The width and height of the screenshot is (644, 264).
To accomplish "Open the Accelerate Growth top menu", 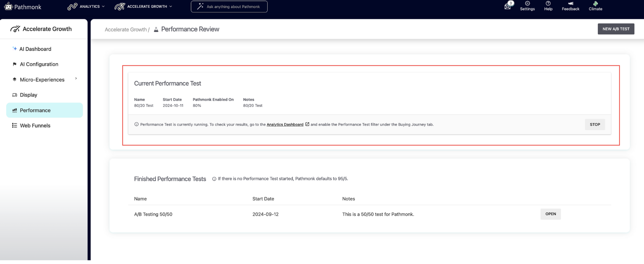I will pyautogui.click(x=143, y=7).
